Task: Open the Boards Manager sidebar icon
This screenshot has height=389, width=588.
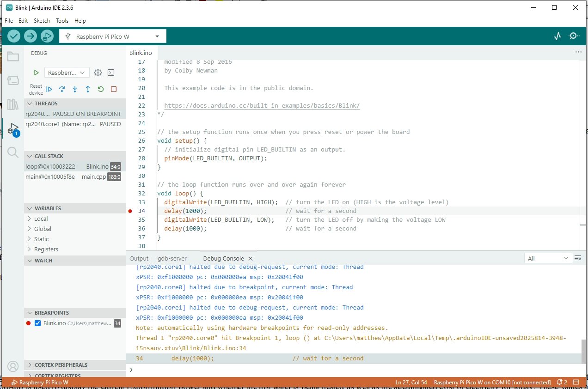Action: pyautogui.click(x=13, y=80)
